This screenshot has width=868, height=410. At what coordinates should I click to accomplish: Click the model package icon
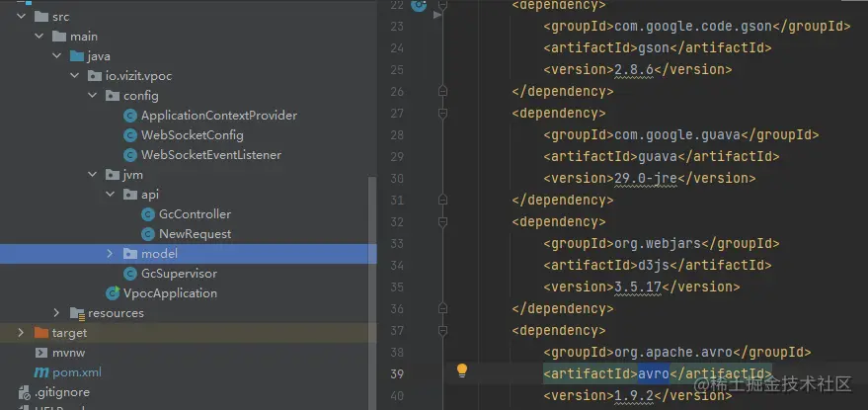(130, 254)
